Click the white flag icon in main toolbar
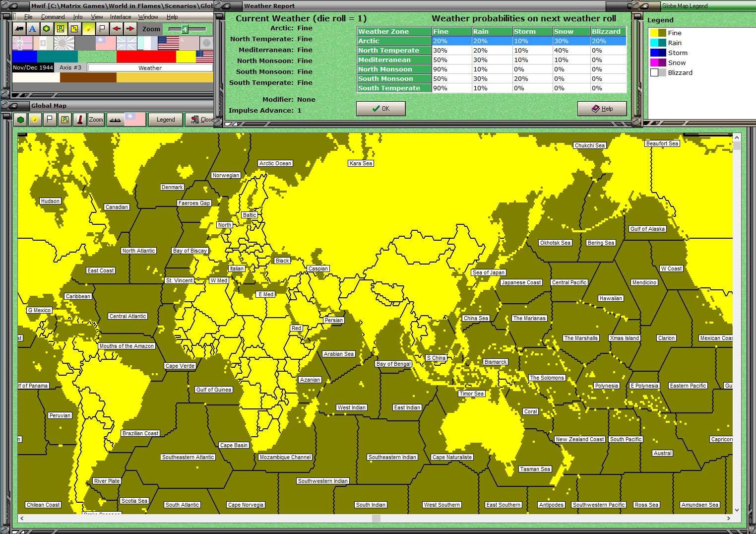The height and width of the screenshot is (534, 756). click(102, 29)
